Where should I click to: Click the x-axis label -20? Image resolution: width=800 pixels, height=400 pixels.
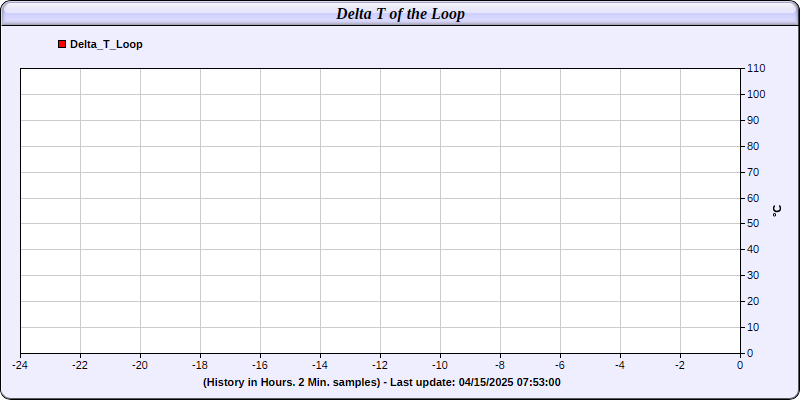[140, 365]
